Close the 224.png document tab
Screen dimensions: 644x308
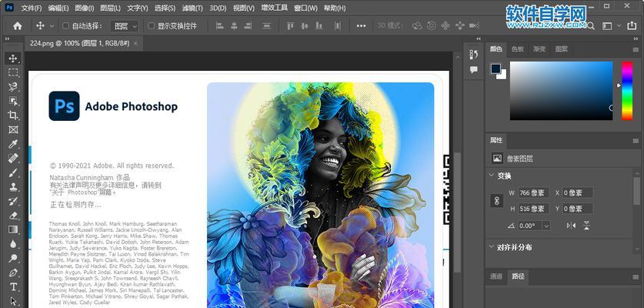[136, 43]
